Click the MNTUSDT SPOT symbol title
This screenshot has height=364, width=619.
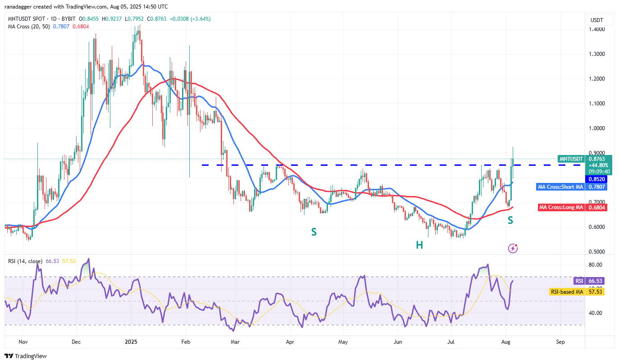[26, 19]
